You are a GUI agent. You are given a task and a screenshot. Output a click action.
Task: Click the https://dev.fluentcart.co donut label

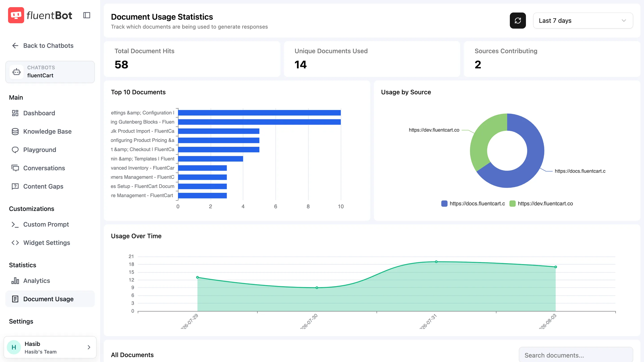click(434, 130)
